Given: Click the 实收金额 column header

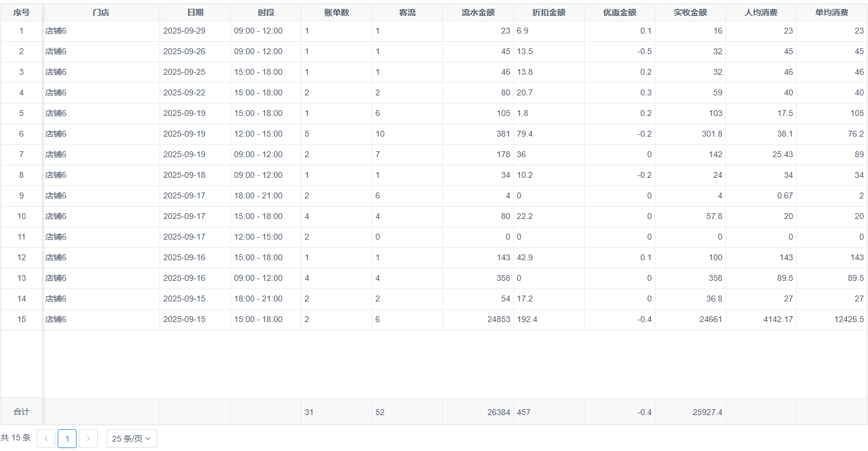Looking at the screenshot, I should (690, 12).
